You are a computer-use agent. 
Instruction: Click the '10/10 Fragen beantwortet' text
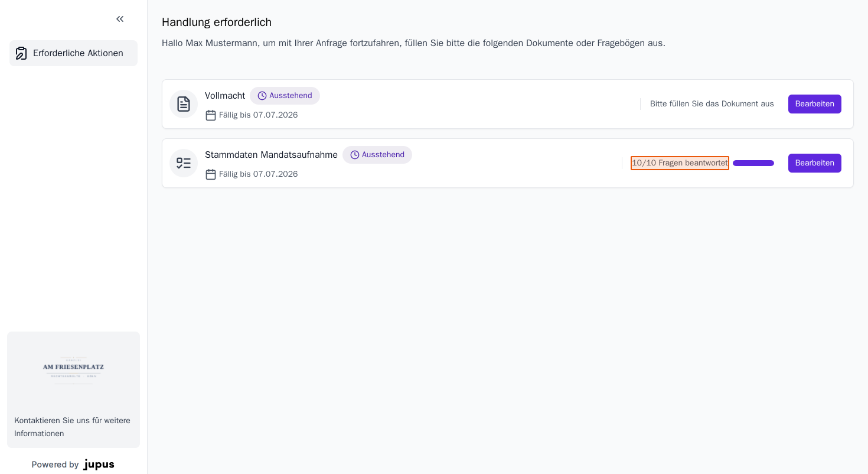(x=680, y=163)
